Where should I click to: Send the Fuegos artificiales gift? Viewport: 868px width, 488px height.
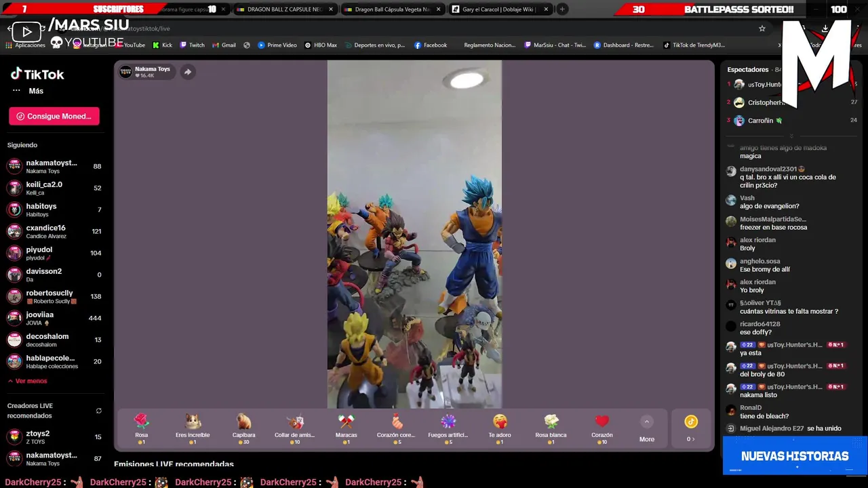coord(448,428)
